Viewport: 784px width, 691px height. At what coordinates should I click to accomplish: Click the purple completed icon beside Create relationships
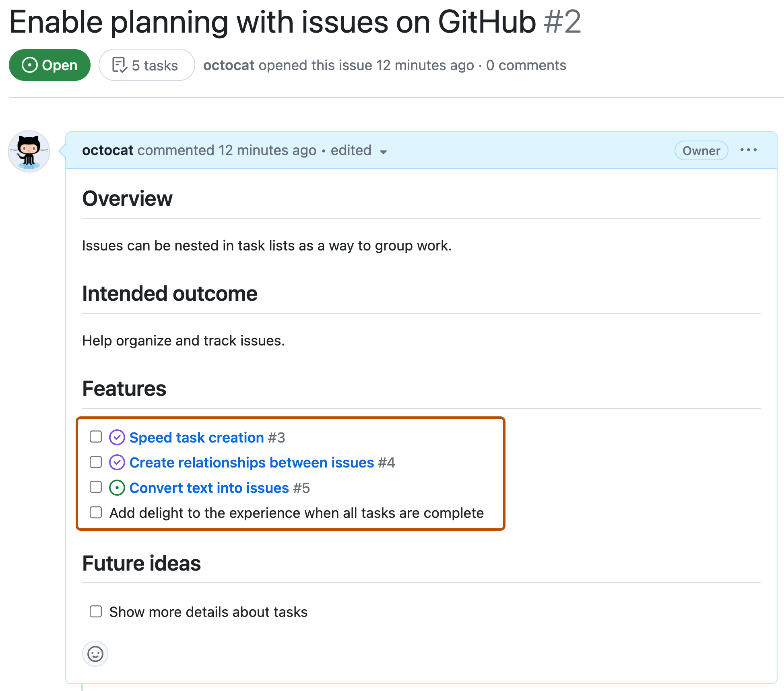click(116, 462)
